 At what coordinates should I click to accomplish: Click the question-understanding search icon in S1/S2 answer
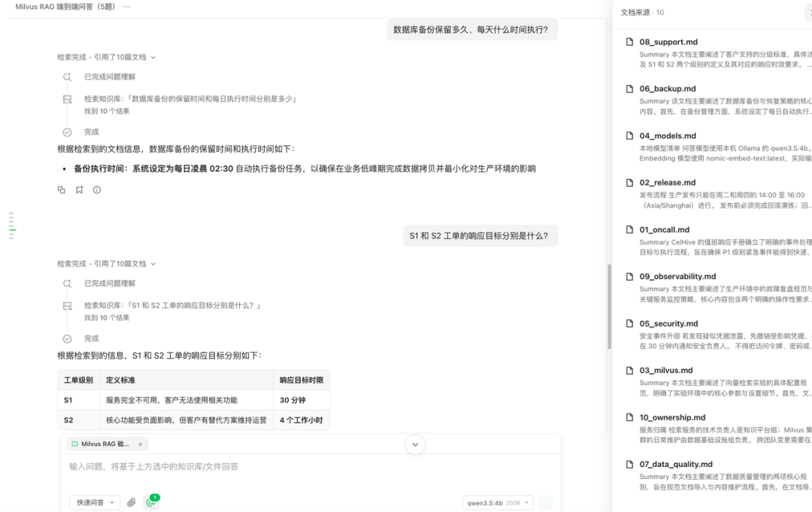[x=68, y=283]
